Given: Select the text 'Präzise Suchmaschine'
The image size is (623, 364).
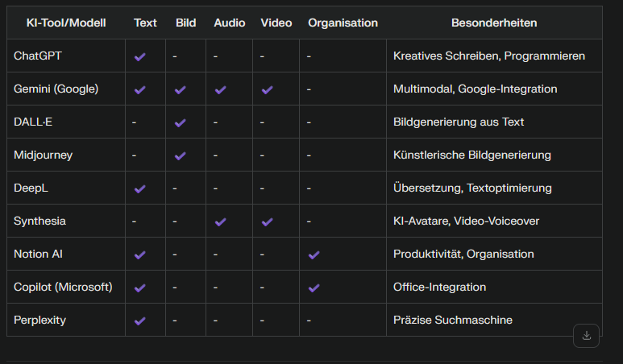Looking at the screenshot, I should tap(452, 320).
